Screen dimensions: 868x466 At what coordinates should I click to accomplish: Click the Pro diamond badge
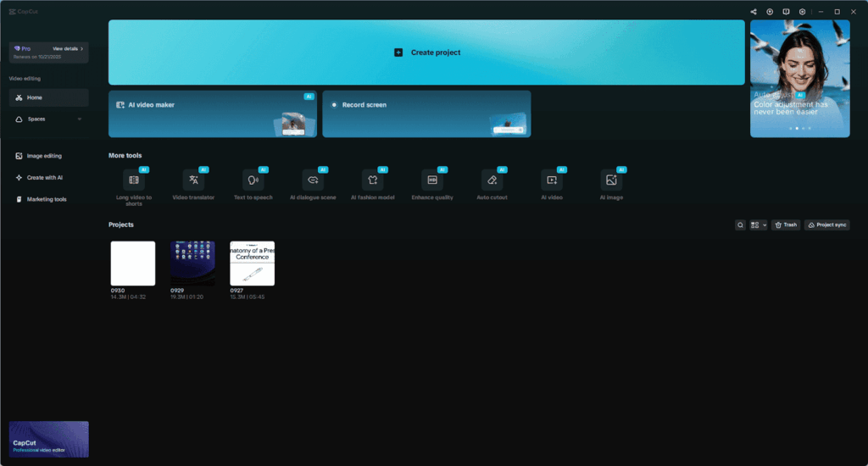22,48
